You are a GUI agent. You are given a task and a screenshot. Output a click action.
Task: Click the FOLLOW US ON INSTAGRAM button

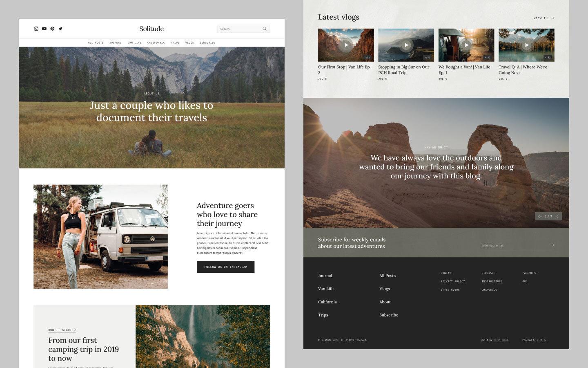[225, 267]
